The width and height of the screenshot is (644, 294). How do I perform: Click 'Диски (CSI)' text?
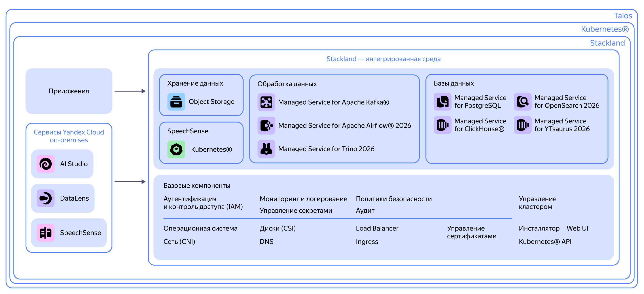pyautogui.click(x=278, y=228)
